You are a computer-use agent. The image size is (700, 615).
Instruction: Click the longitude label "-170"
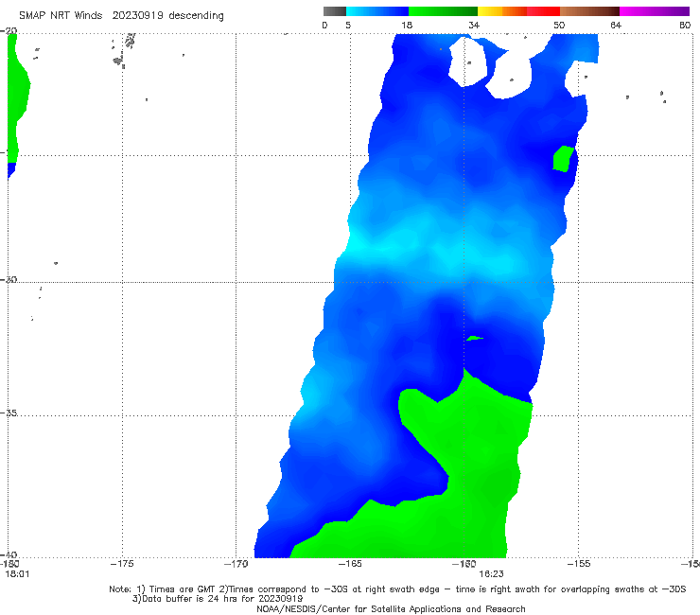[x=236, y=564]
